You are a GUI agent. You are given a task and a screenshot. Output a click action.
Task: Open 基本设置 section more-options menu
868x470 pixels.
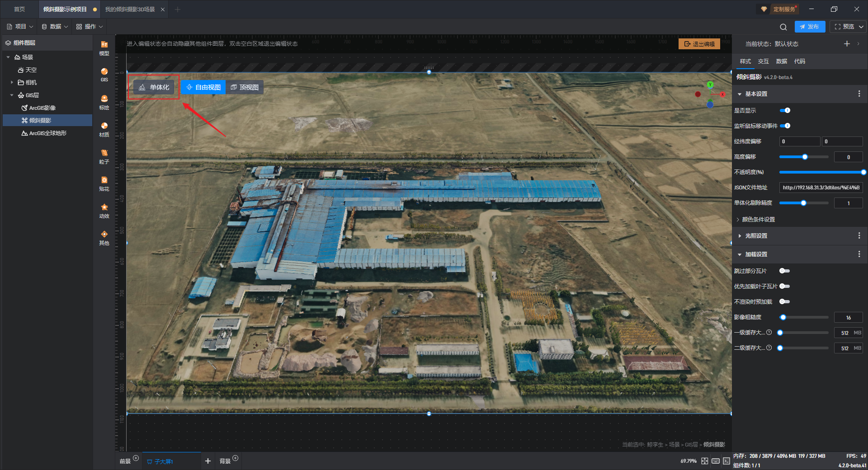coord(859,94)
